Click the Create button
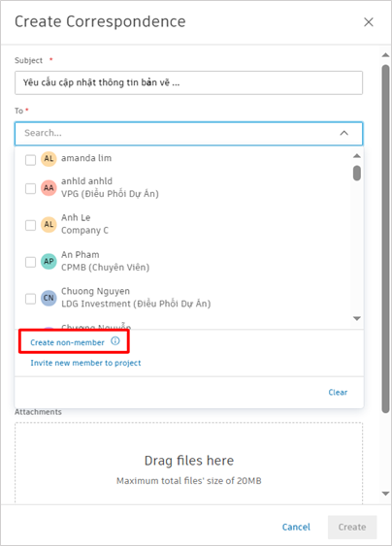392x546 pixels. click(352, 528)
